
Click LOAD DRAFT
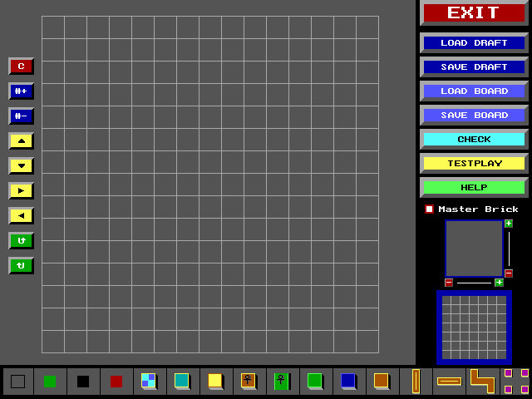pos(474,43)
